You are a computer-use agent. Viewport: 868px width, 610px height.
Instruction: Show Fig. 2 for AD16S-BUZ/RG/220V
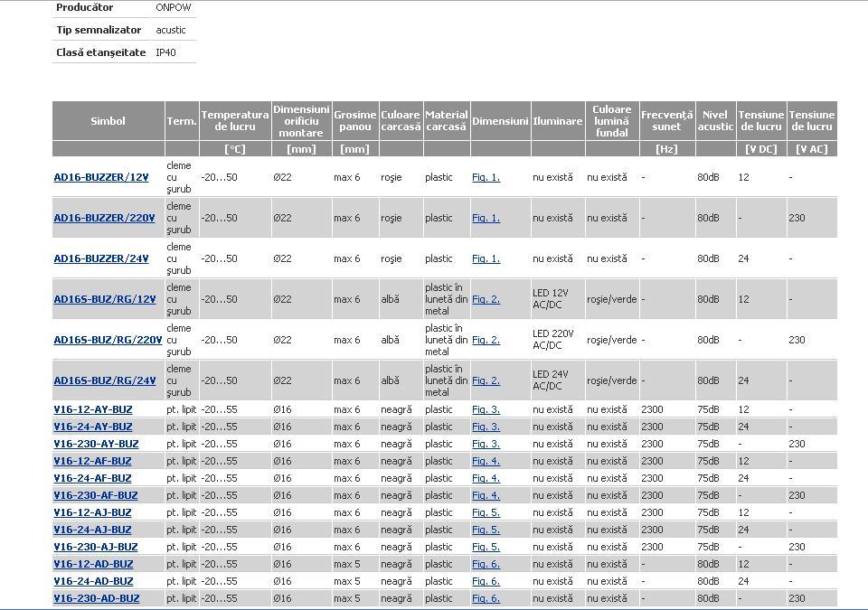click(486, 340)
